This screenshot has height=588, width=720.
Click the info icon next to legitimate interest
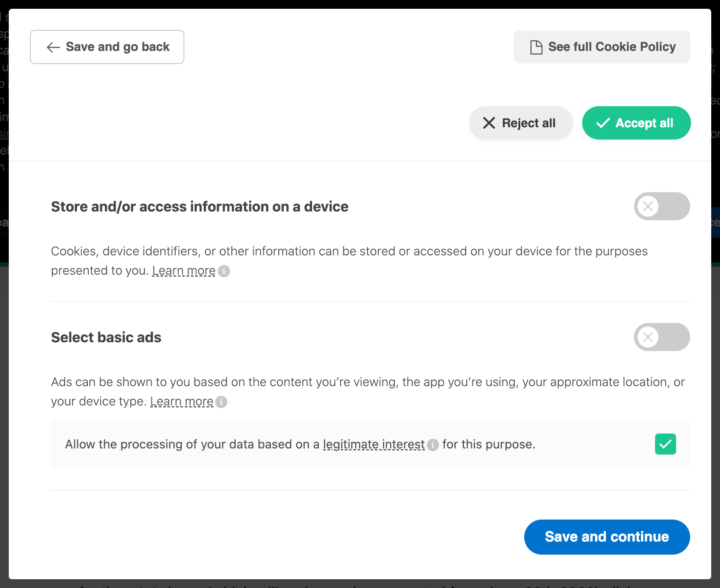point(433,445)
